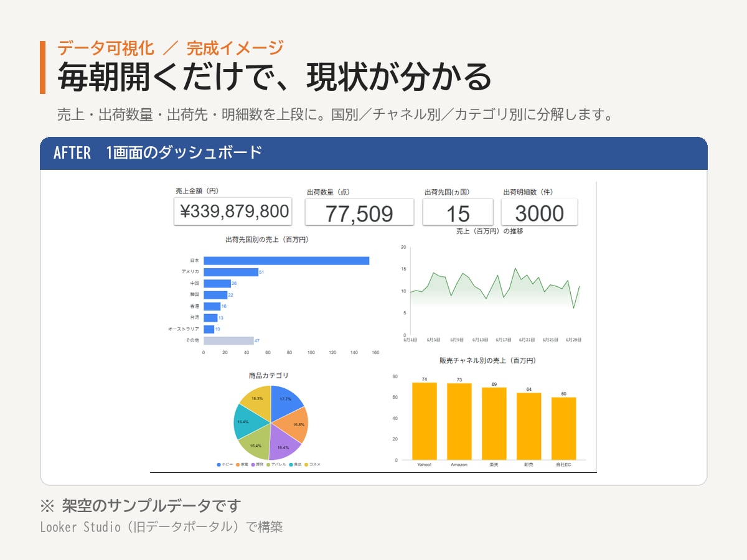Click the 販売チャネル別の売上（百万円） chart title

(487, 360)
